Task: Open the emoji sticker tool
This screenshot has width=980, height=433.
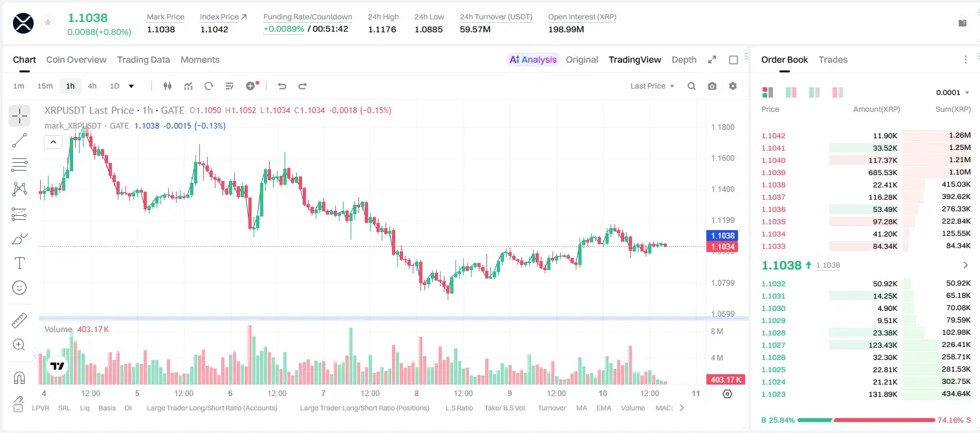Action: pyautogui.click(x=19, y=288)
